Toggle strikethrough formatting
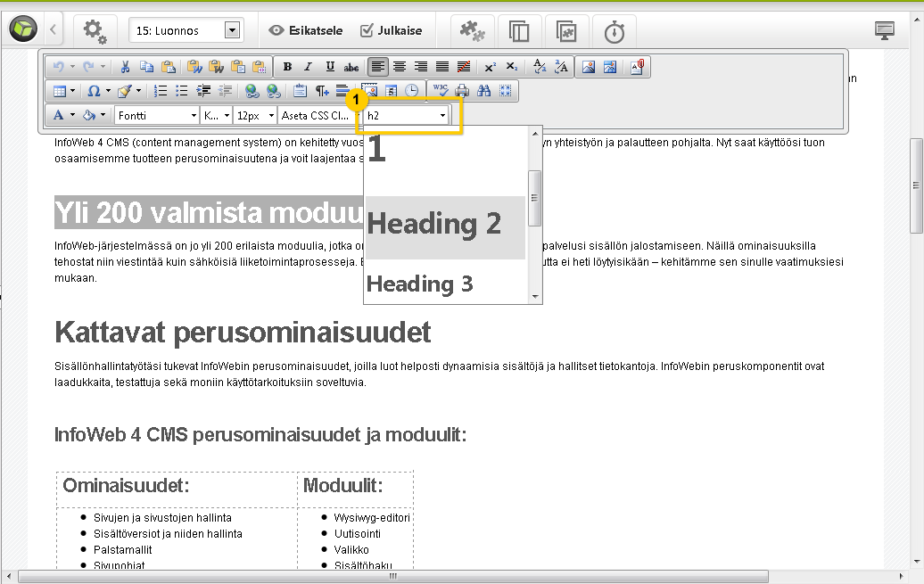Viewport: 924px width, 584px height. coord(351,67)
